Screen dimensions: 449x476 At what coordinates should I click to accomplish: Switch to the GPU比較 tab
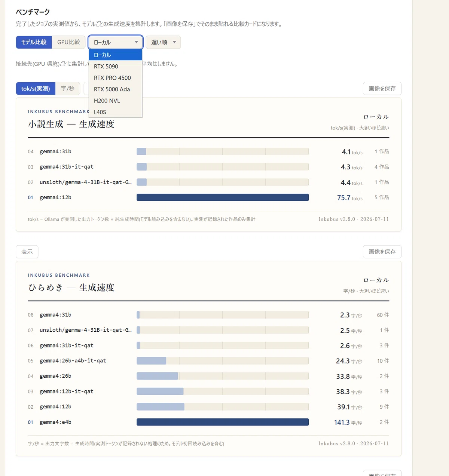click(x=69, y=42)
